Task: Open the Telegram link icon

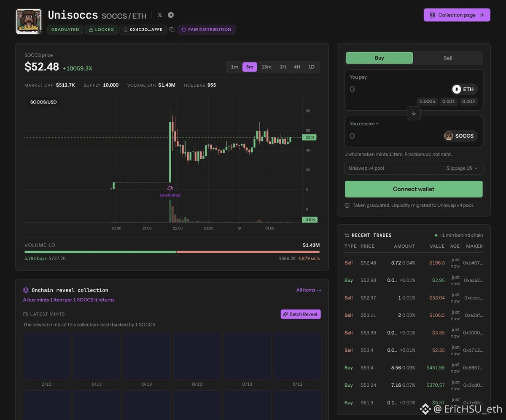Action: pos(171,15)
